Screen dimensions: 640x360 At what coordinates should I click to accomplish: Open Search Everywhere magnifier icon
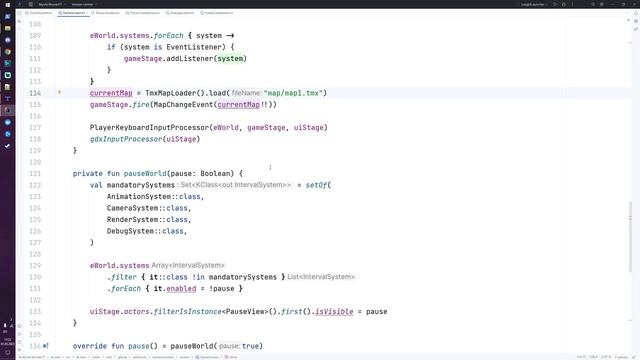coord(593,4)
